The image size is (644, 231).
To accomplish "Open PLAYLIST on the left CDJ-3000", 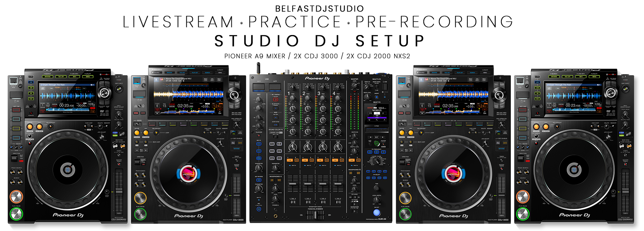I will (195, 73).
